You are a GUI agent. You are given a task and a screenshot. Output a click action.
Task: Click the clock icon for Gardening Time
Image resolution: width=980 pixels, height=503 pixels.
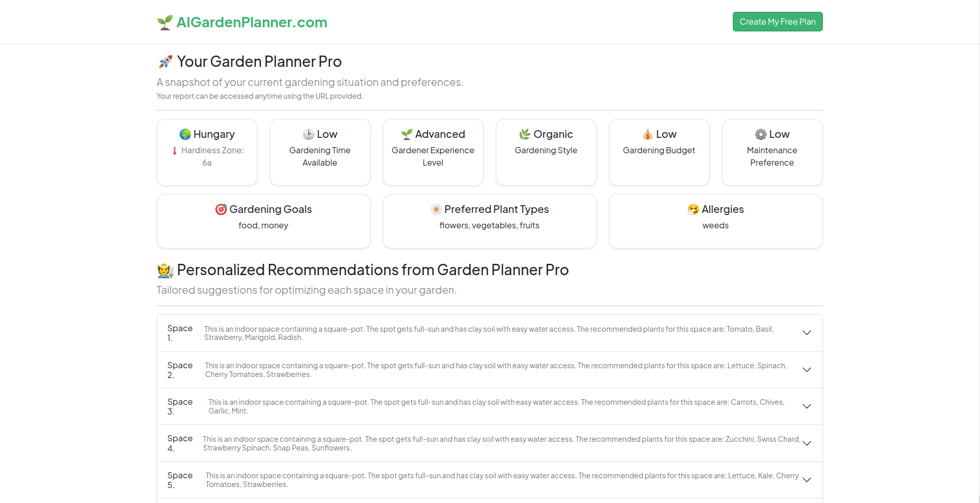click(308, 135)
